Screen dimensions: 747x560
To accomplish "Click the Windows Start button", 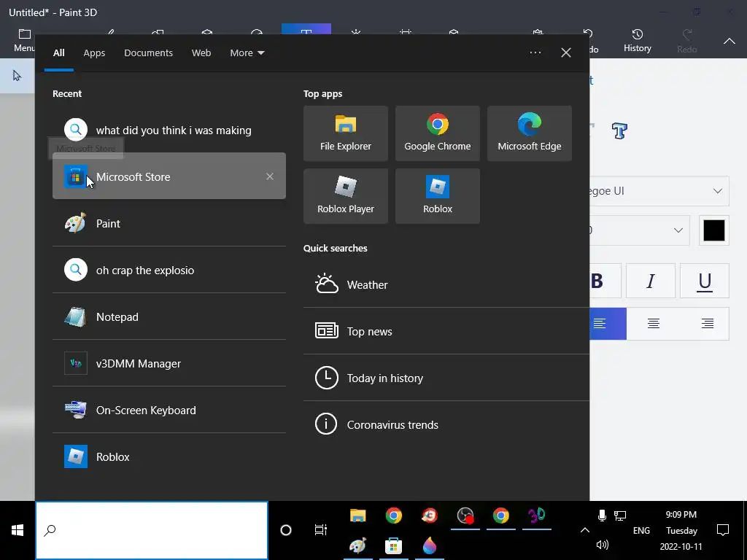I will click(18, 530).
